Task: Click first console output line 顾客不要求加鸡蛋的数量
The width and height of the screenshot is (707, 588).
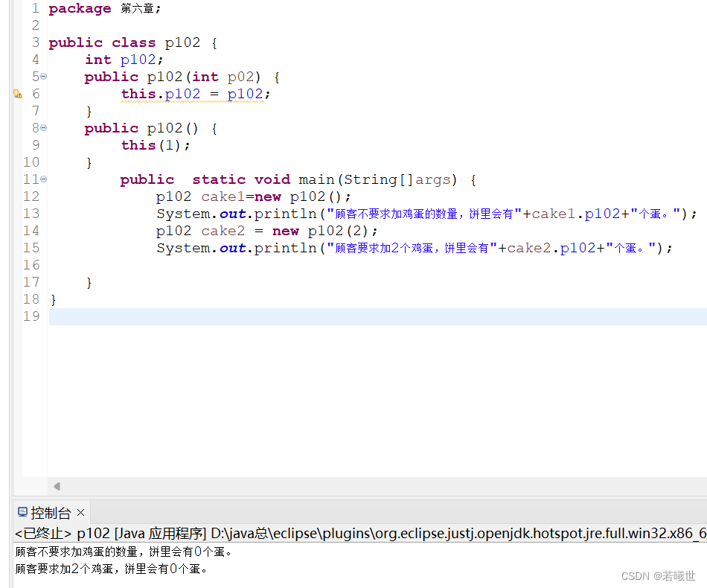Action: 124,552
